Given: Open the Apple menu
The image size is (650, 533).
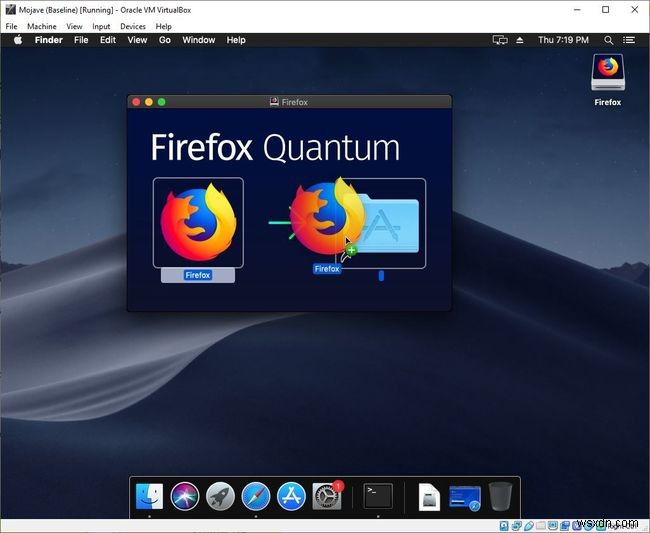Looking at the screenshot, I should (18, 40).
